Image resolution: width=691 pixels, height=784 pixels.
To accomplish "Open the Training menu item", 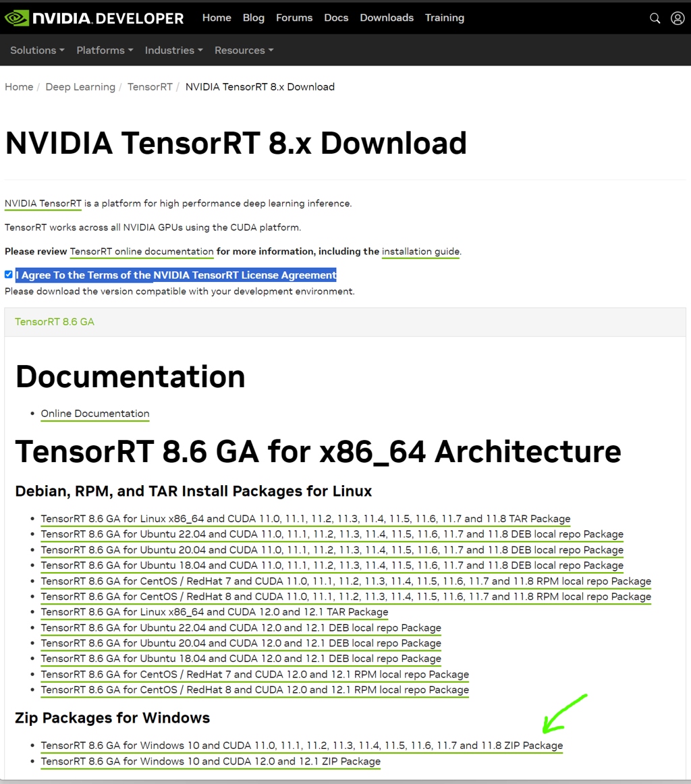I will click(445, 18).
